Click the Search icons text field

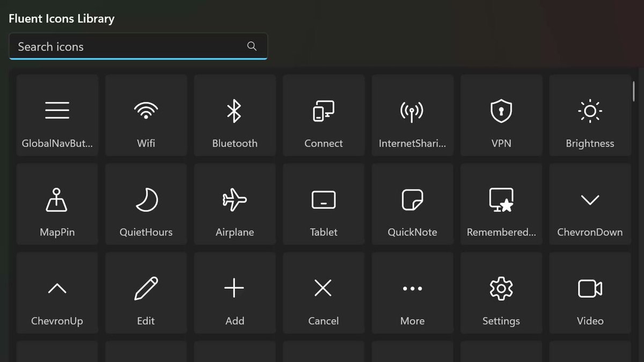pos(138,47)
